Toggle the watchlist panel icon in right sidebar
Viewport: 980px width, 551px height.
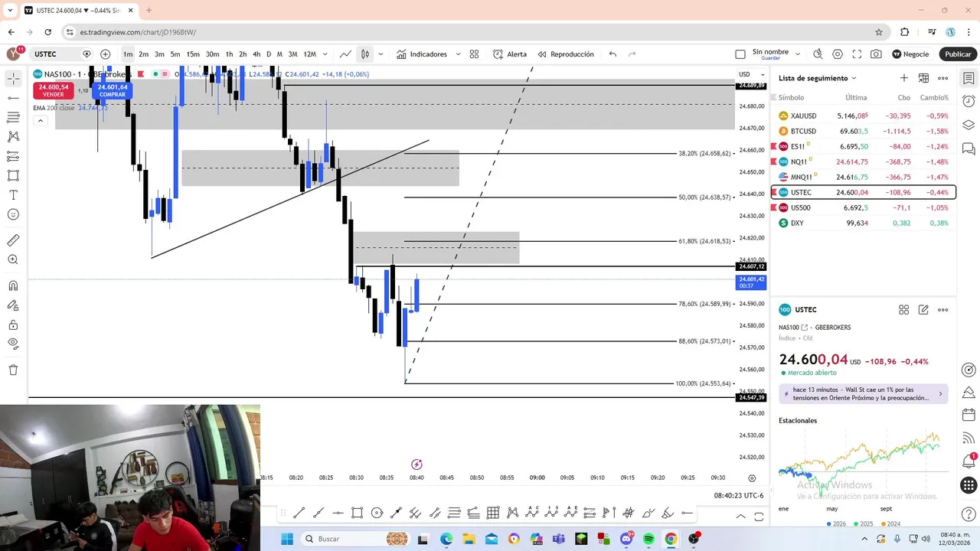(x=969, y=78)
